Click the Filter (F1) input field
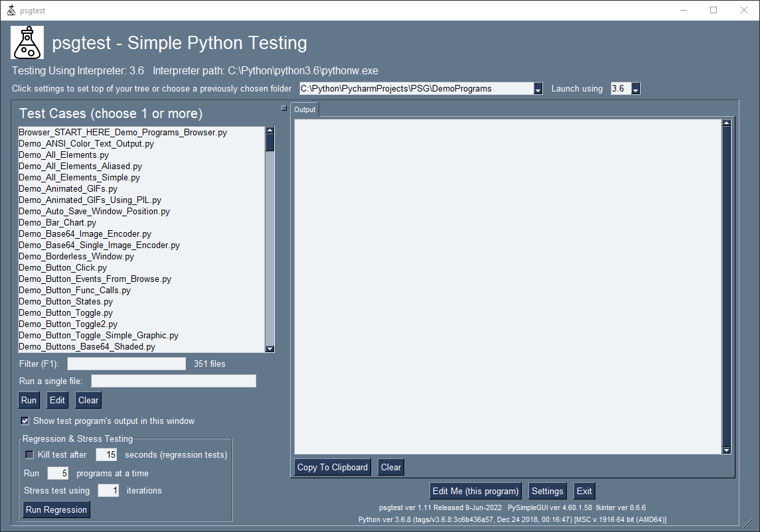Viewport: 760px width, 532px height. [126, 364]
